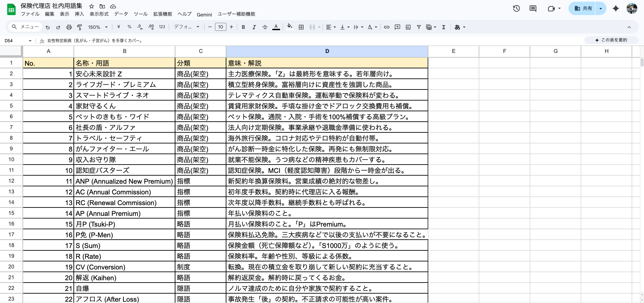Open the 150% zoom dropdown
Screen dimensions: 644x303
(x=98, y=27)
